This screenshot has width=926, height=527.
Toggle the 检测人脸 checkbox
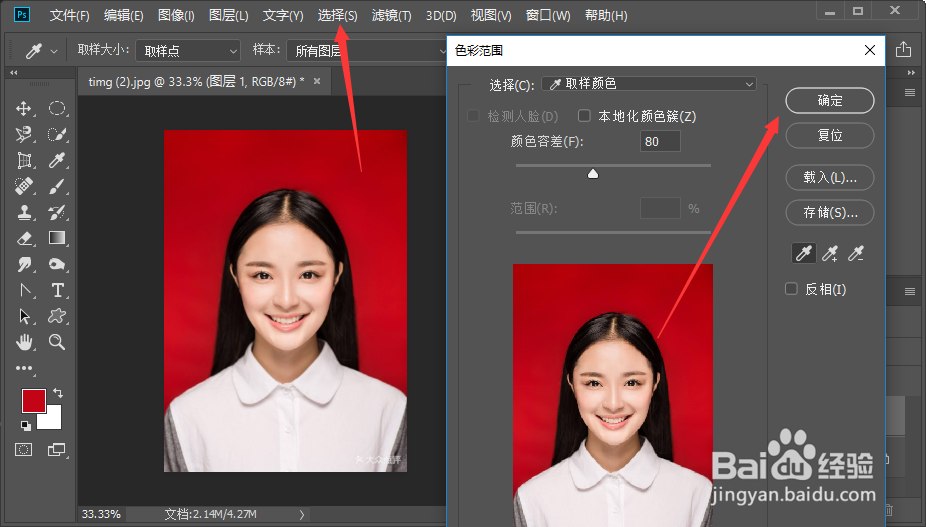473,115
